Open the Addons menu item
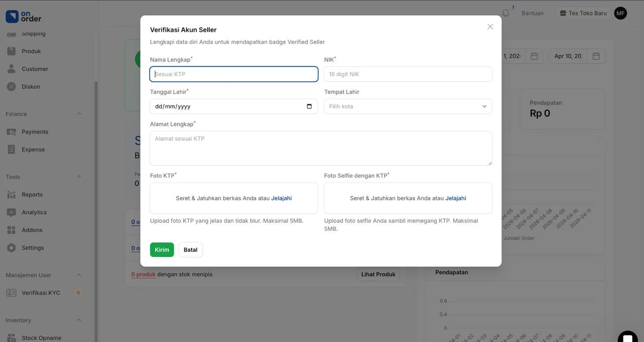Screen dimensions: 644x342 32,230
